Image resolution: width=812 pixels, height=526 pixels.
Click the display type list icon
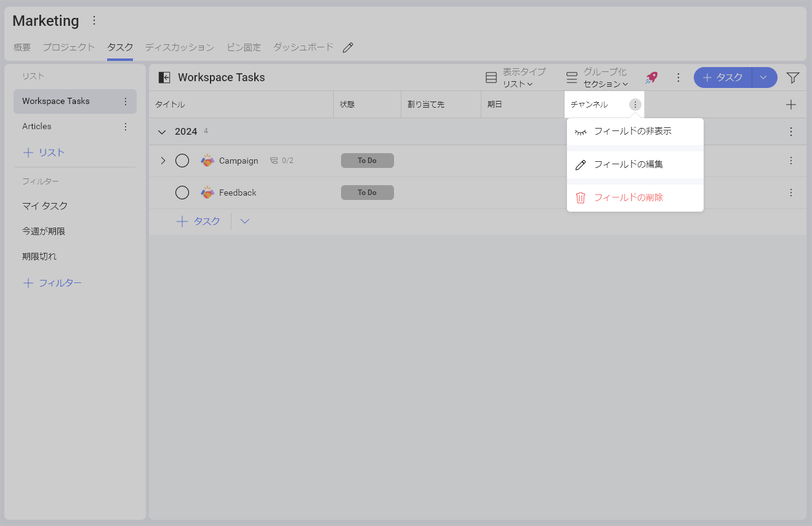(x=491, y=78)
